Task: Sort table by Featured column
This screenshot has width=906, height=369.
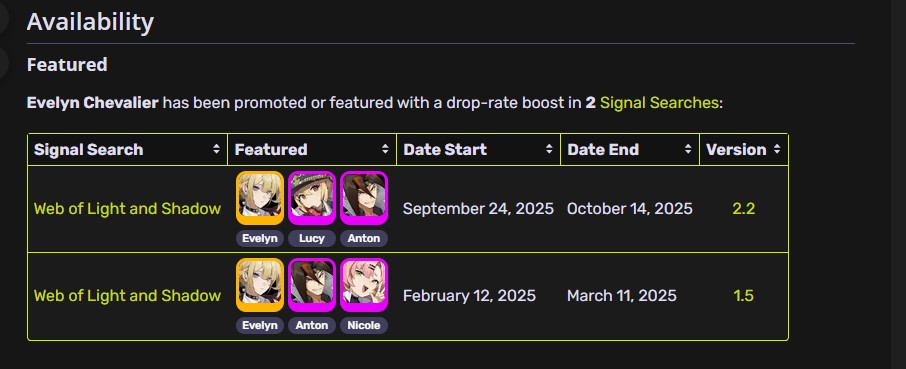Action: tap(312, 150)
